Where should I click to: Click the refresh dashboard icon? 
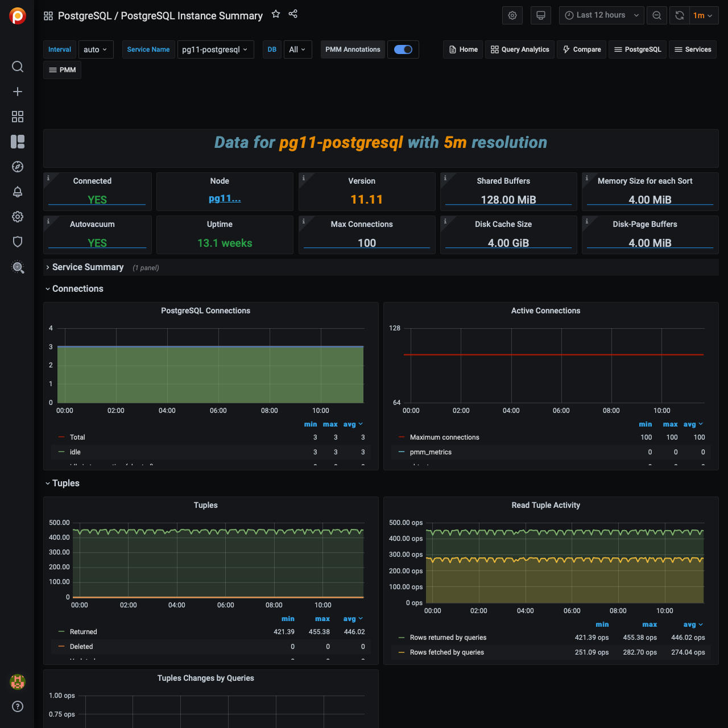pos(679,15)
